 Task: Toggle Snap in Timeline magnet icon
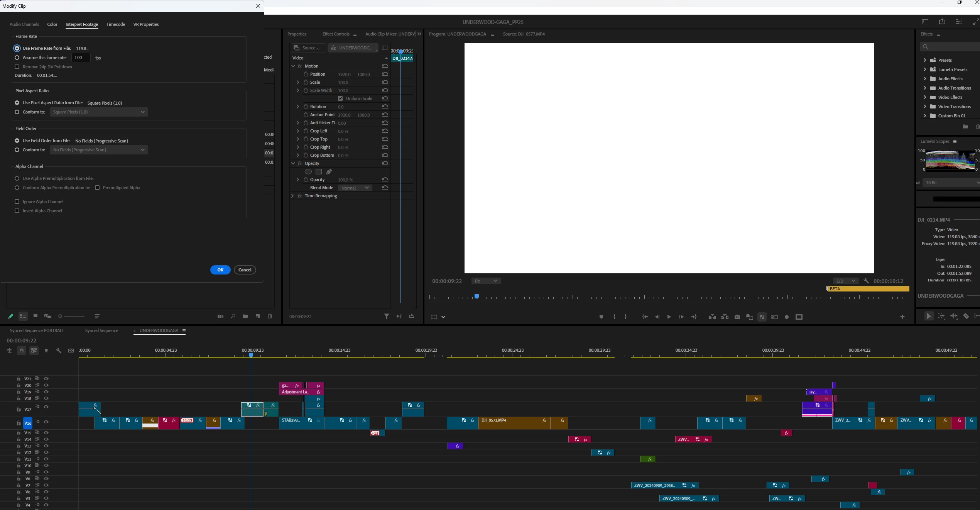tap(22, 351)
